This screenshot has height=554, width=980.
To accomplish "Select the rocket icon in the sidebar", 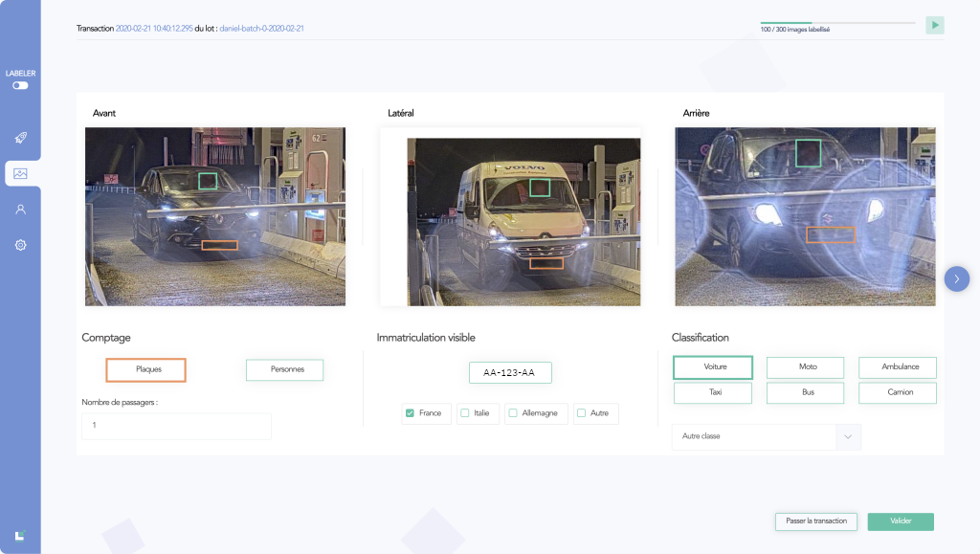I will pos(20,137).
